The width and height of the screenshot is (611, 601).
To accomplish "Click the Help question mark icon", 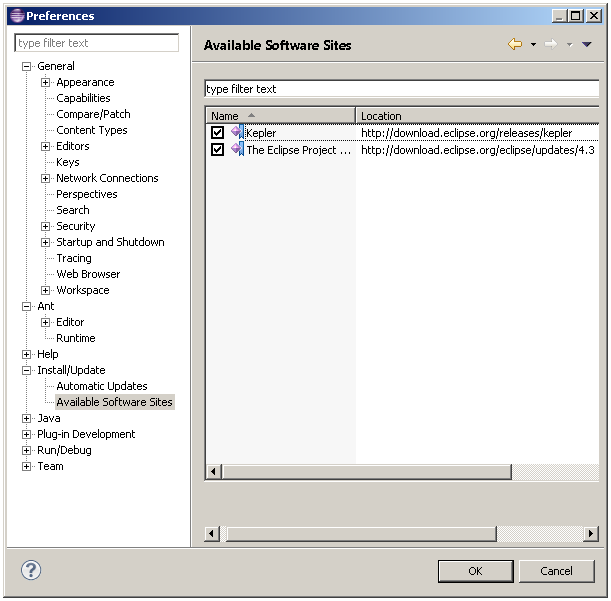I will pos(31,570).
